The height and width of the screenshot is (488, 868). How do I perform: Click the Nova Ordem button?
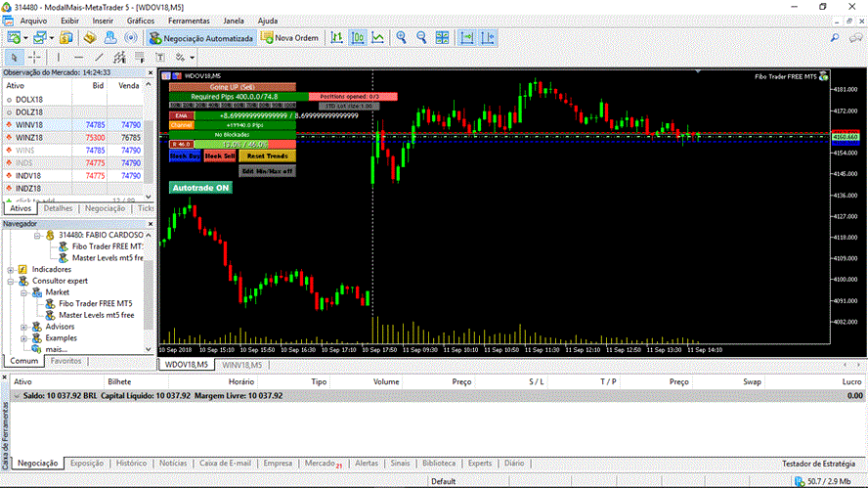click(290, 38)
